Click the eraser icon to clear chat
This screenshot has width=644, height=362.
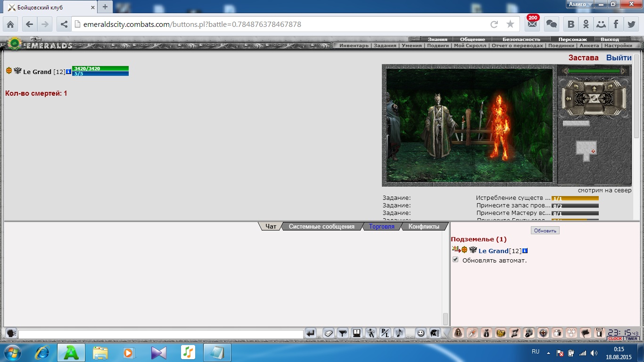pos(329,333)
